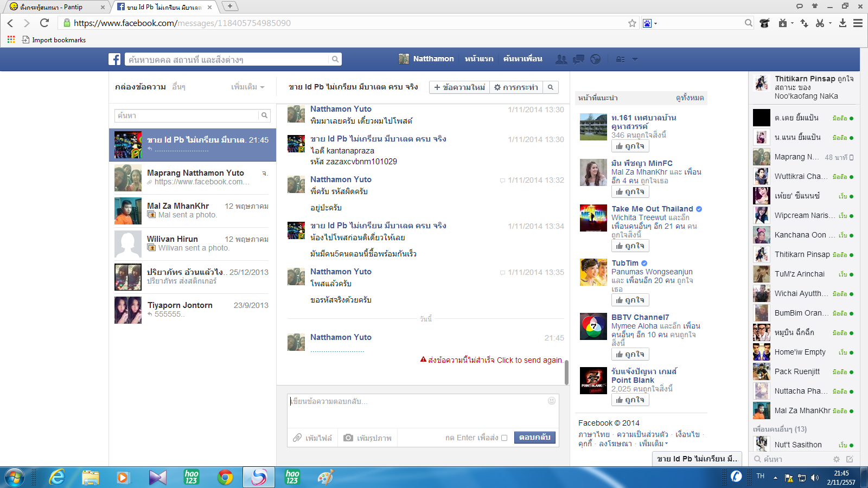Click Facebook header search field
The width and height of the screenshot is (868, 488).
[227, 59]
